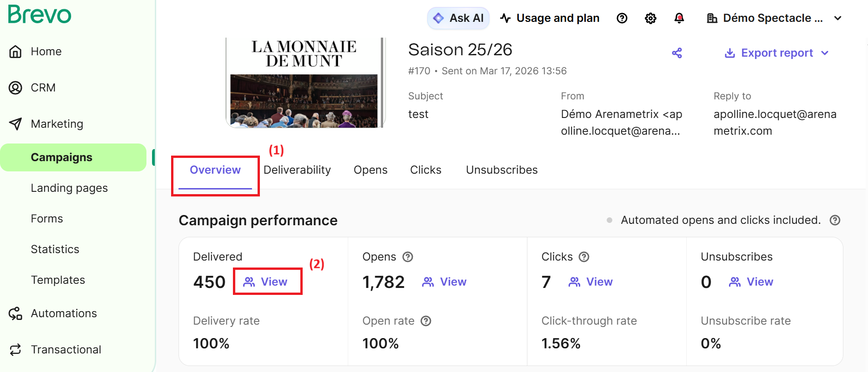
Task: Click help icon next to Clicks
Action: pos(584,257)
